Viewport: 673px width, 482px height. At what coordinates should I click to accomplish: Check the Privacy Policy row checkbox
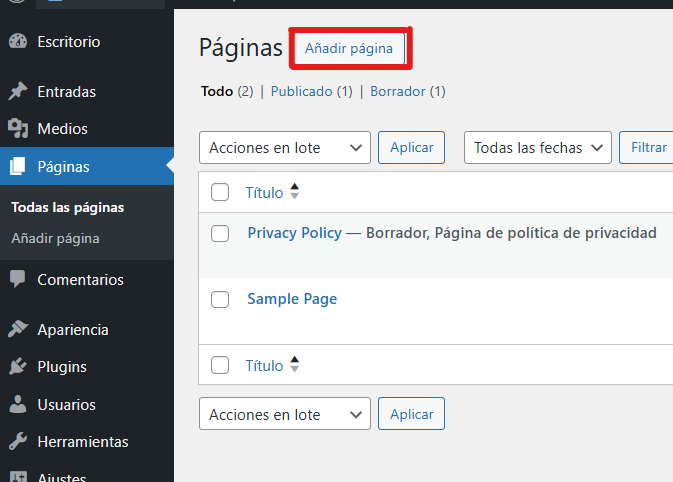point(221,233)
